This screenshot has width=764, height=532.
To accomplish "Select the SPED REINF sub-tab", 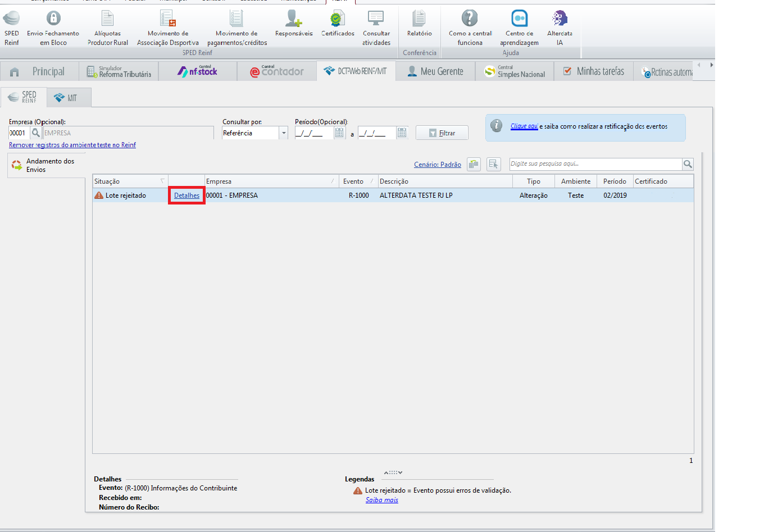I will pos(24,97).
